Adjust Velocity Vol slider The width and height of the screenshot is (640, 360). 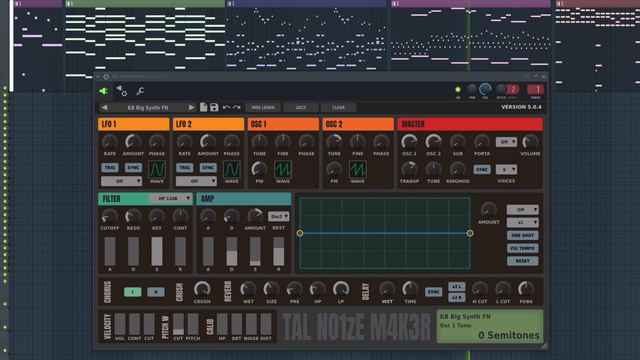(120, 324)
